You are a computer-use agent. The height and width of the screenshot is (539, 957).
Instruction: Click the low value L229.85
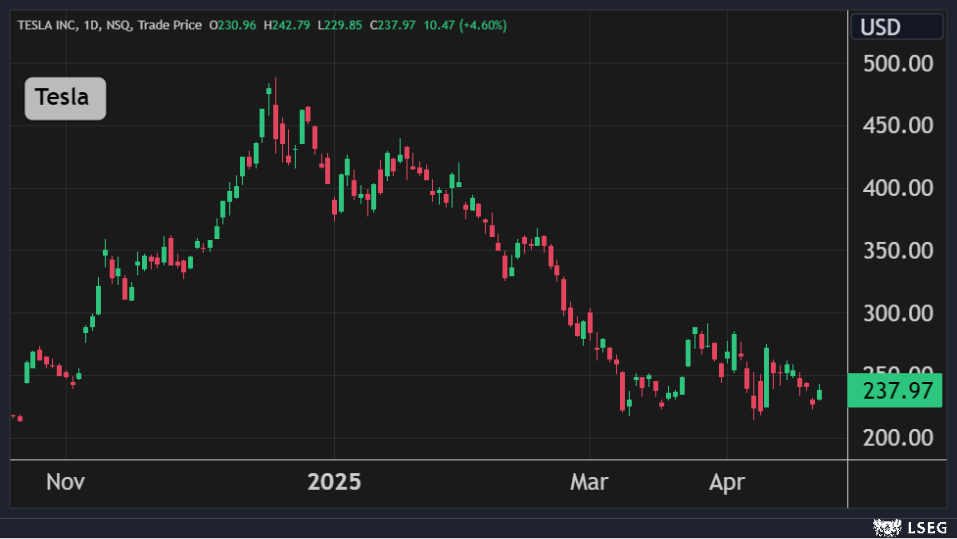pyautogui.click(x=342, y=25)
